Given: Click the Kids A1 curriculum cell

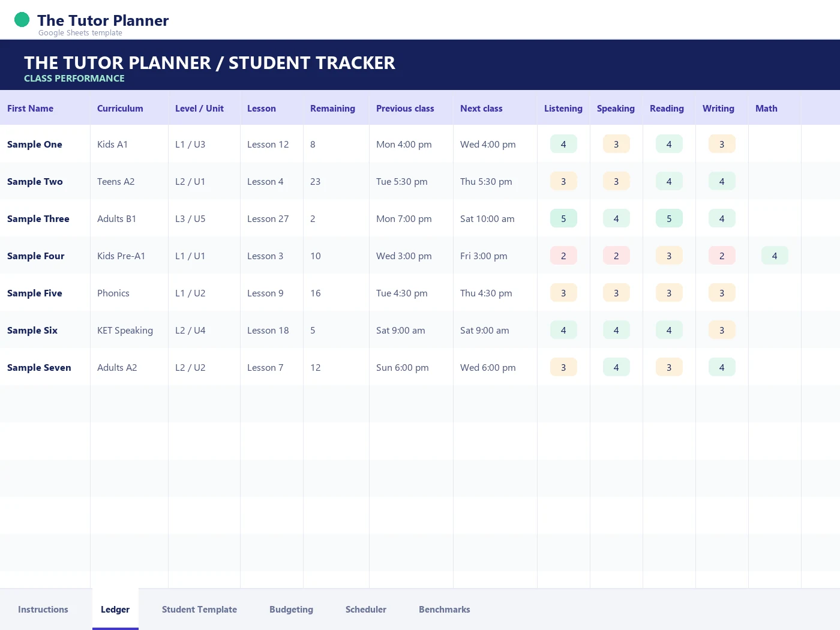Looking at the screenshot, I should point(129,144).
